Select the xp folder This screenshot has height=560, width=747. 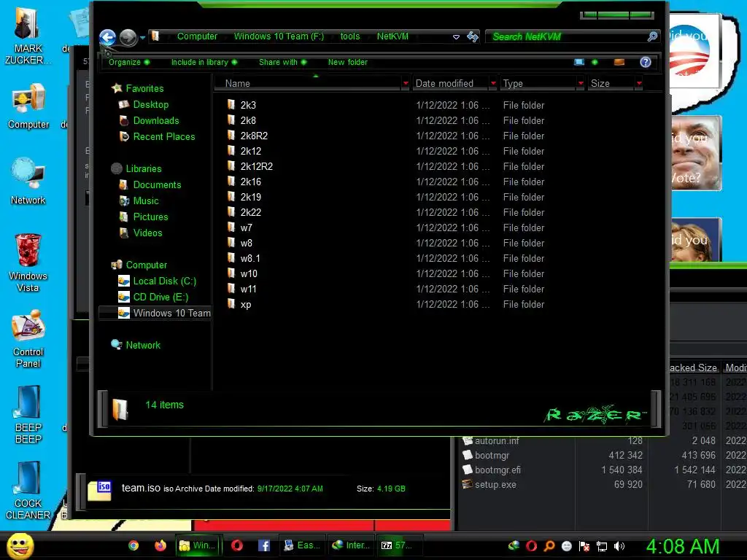tap(245, 305)
